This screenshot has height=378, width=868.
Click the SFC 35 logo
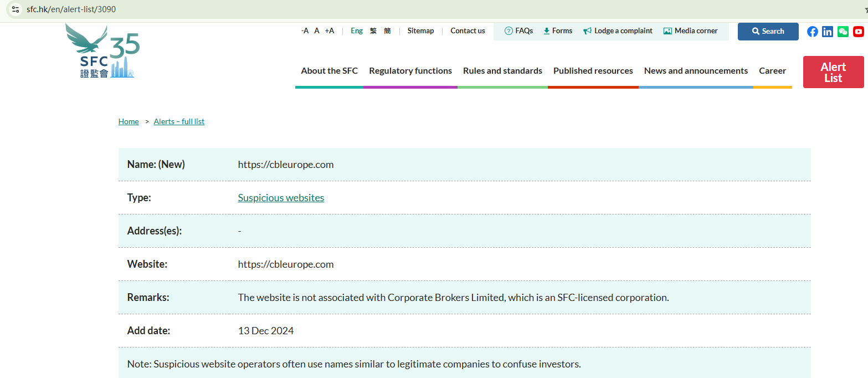[103, 52]
